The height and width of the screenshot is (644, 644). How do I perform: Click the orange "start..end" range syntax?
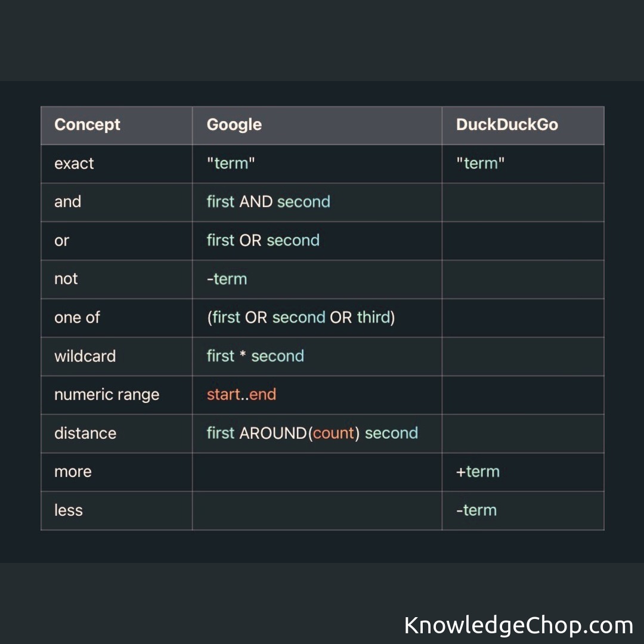click(x=241, y=394)
